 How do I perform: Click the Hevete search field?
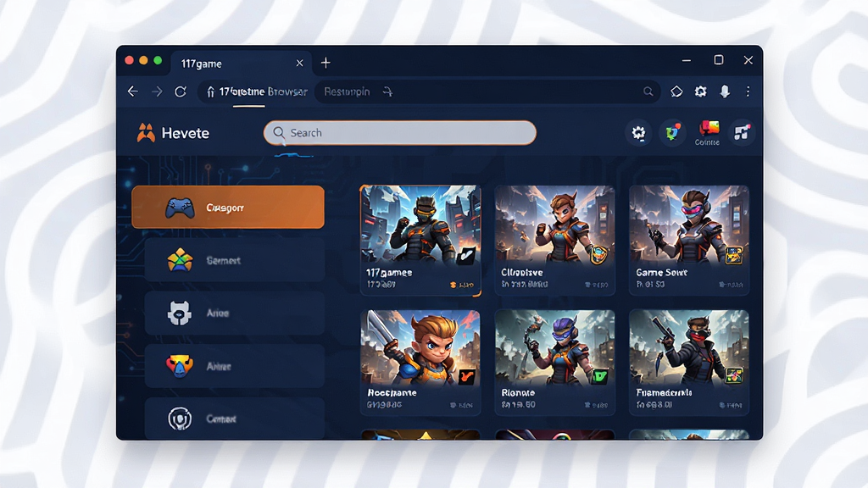(400, 133)
